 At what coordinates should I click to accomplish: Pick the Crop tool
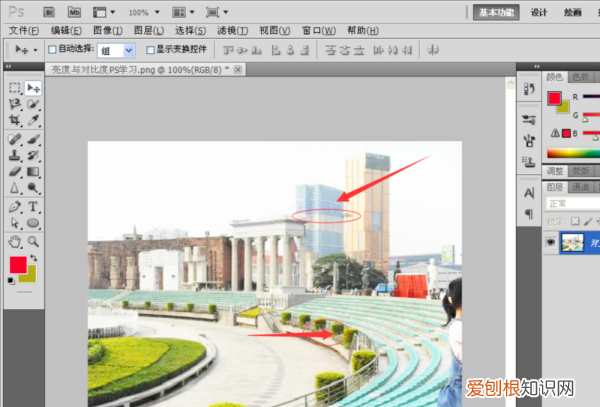coord(15,120)
